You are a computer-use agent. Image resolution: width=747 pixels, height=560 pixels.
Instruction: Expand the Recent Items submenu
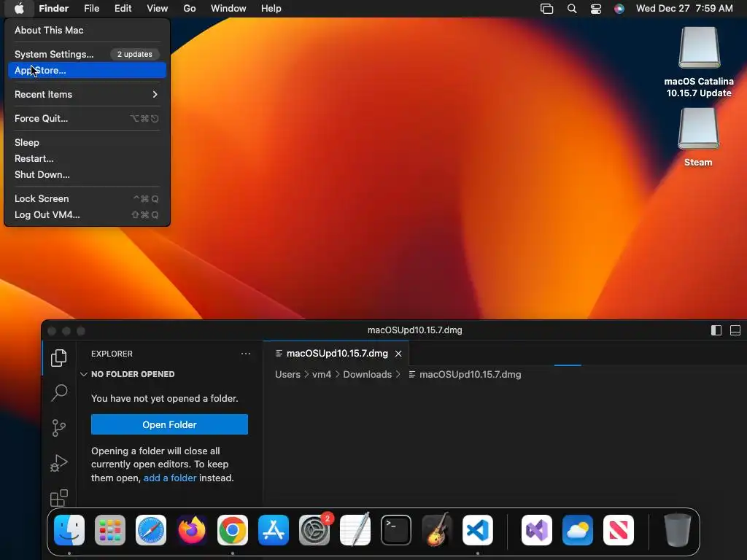[88, 94]
